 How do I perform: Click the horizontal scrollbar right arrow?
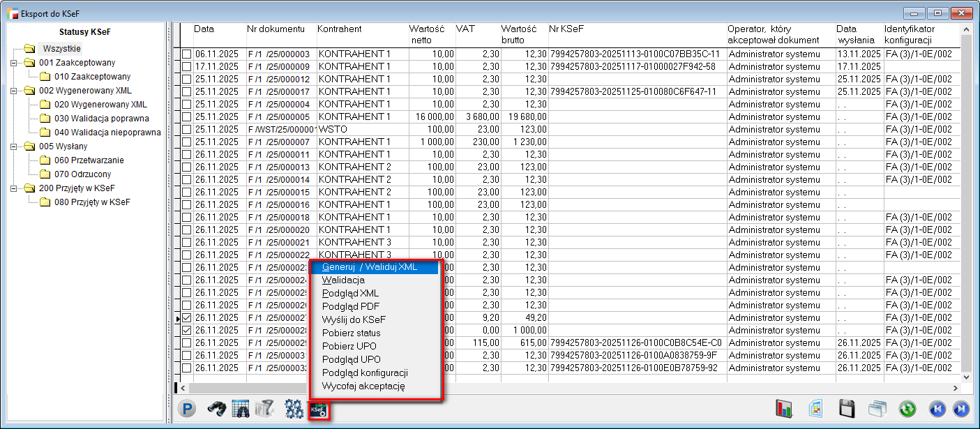pos(956,387)
